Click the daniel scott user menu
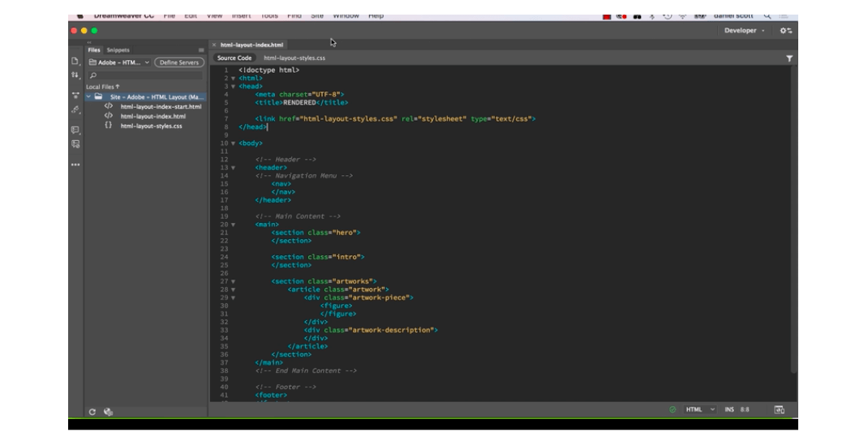The width and height of the screenshot is (868, 445). click(733, 16)
